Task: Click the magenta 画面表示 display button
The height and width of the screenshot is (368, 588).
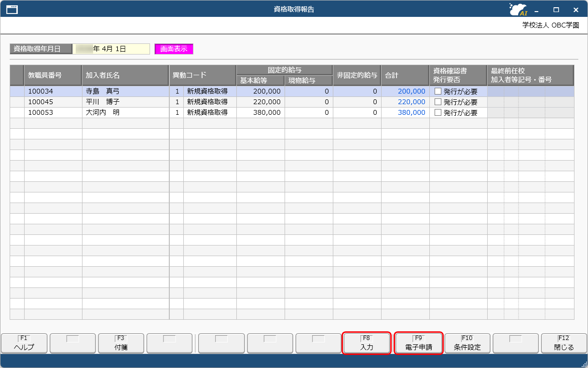Action: (x=173, y=49)
